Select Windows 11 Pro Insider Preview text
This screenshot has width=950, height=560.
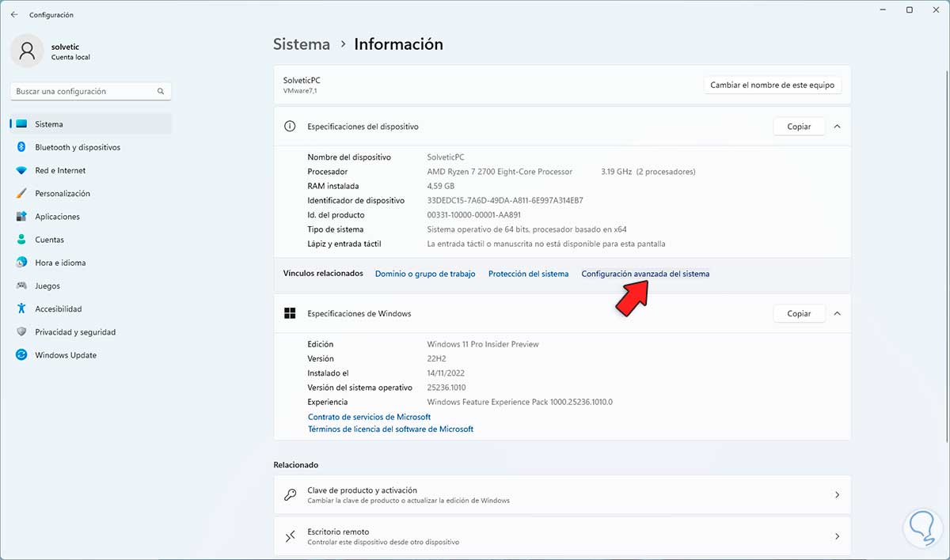pyautogui.click(x=483, y=344)
